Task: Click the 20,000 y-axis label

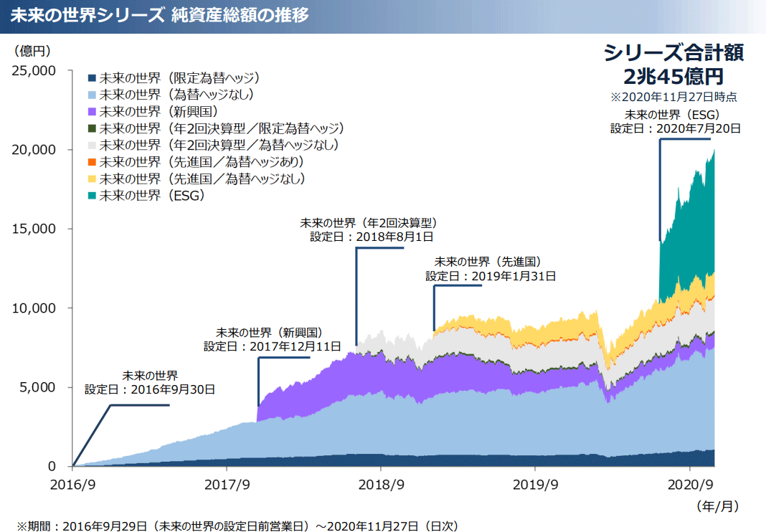Action: (x=34, y=150)
